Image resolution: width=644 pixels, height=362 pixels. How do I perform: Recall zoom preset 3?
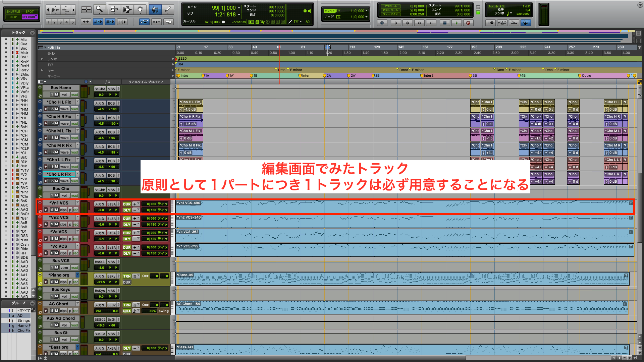coord(60,22)
